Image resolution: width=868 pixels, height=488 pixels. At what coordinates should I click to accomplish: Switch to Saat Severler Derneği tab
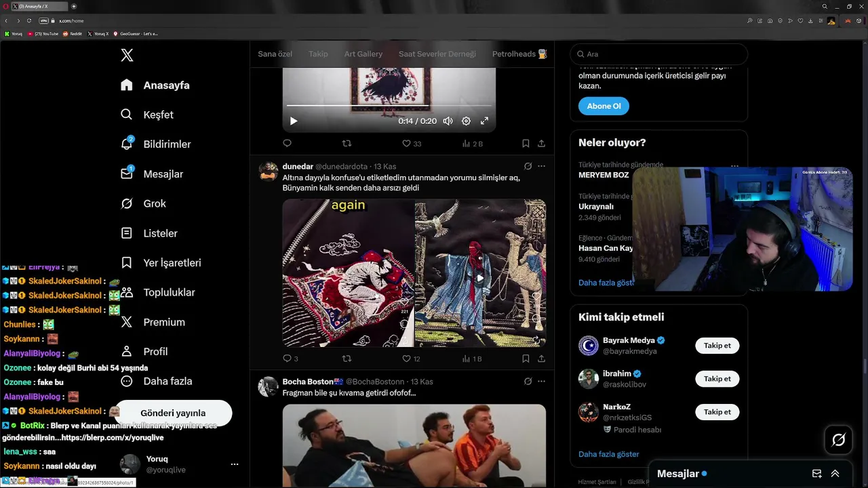(x=437, y=54)
